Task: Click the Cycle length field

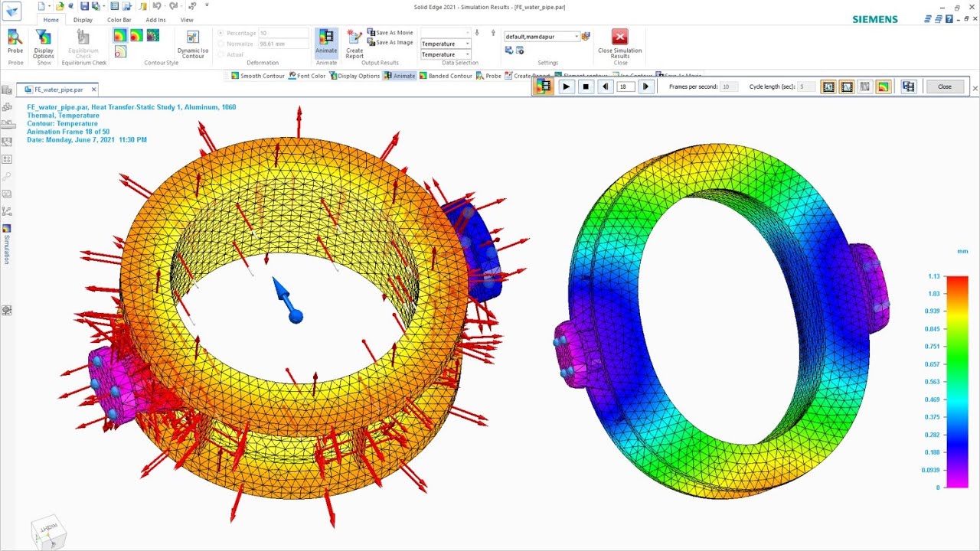Action: pyautogui.click(x=806, y=86)
